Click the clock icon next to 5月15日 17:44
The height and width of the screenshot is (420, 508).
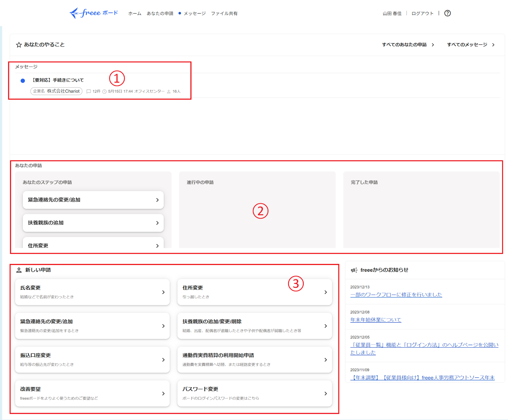coord(104,91)
